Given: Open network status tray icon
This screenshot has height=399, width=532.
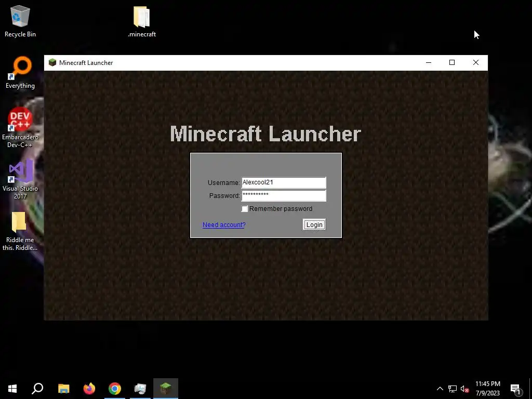Looking at the screenshot, I should pos(453,389).
